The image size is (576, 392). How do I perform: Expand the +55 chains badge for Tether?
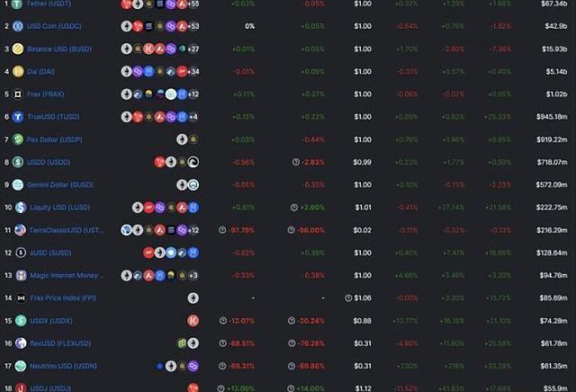pyautogui.click(x=193, y=4)
